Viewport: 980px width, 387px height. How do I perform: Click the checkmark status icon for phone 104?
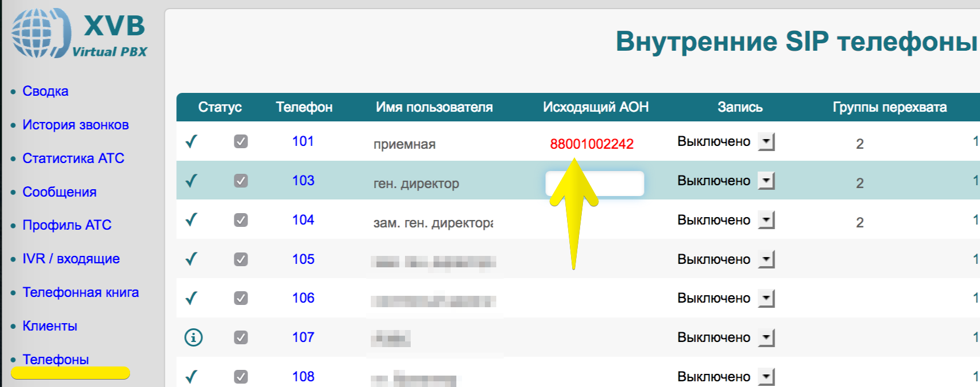[x=192, y=219]
